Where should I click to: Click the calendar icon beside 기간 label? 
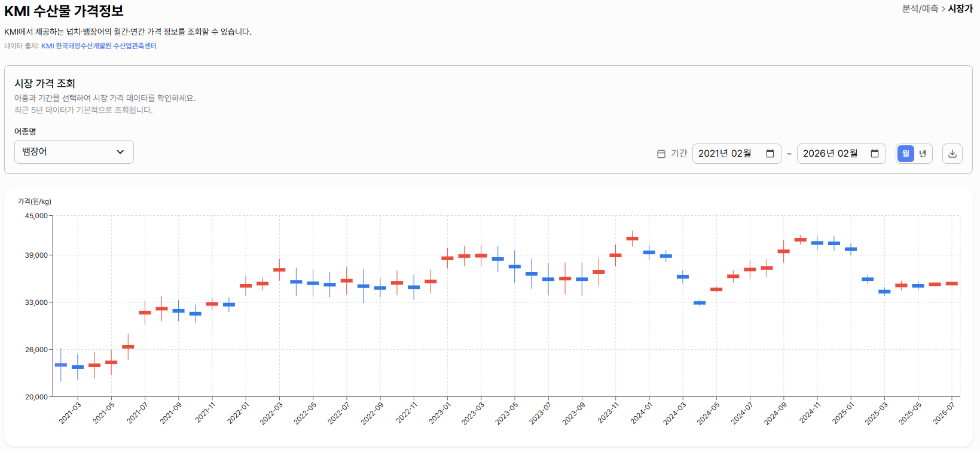661,154
